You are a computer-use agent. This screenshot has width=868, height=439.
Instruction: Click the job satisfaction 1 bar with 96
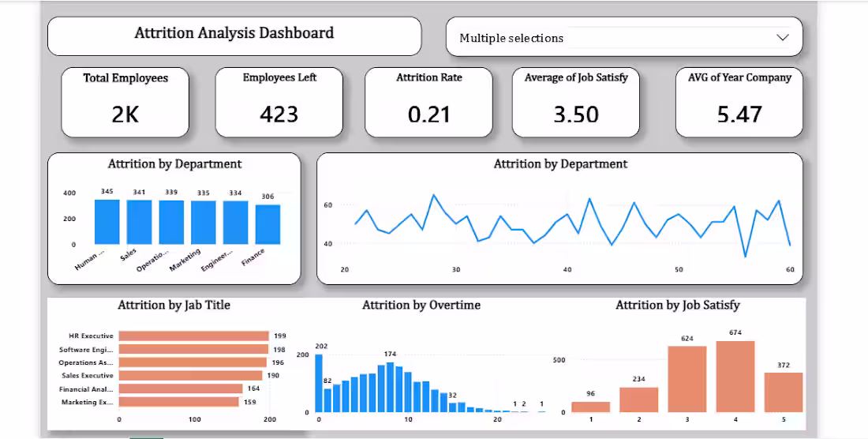[591, 407]
